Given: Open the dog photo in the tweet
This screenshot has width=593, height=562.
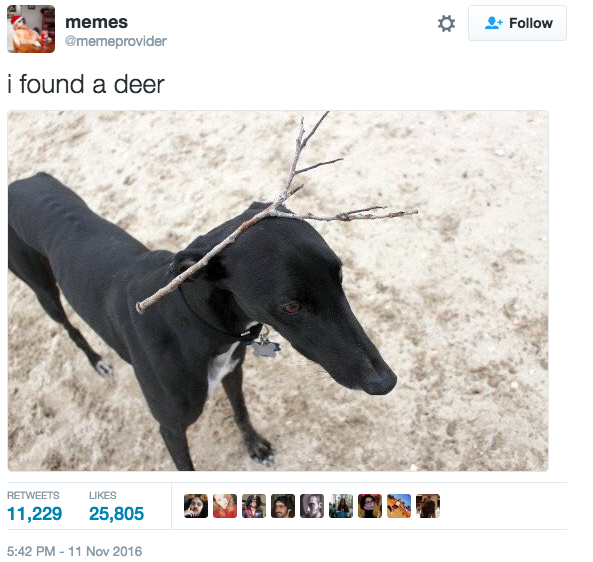Looking at the screenshot, I should (278, 290).
